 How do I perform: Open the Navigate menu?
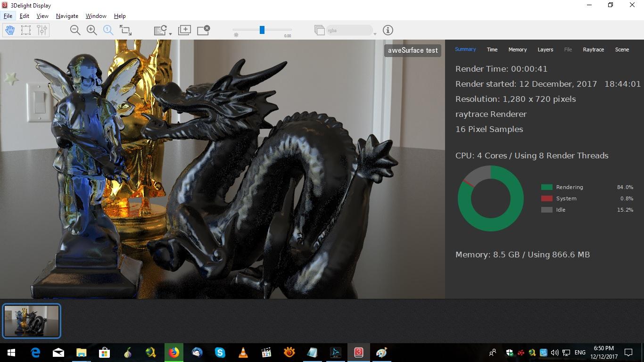coord(67,16)
